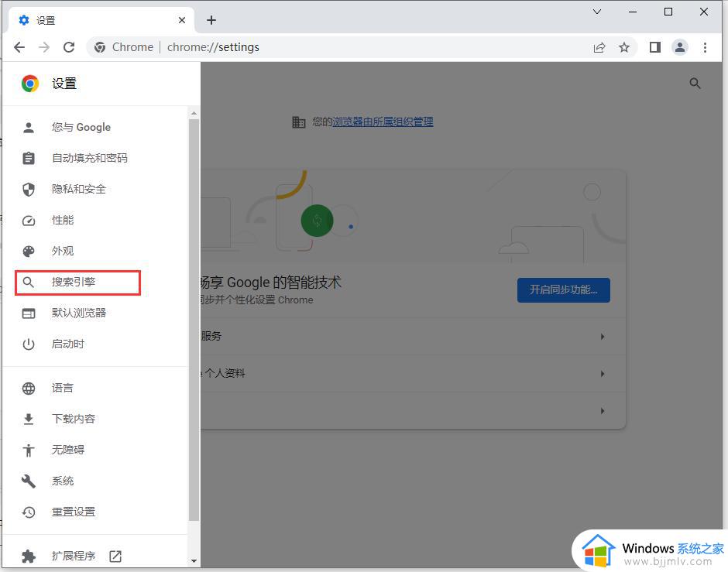Image resolution: width=728 pixels, height=572 pixels.
Task: Open Chrome's three-dot menu
Action: [706, 47]
